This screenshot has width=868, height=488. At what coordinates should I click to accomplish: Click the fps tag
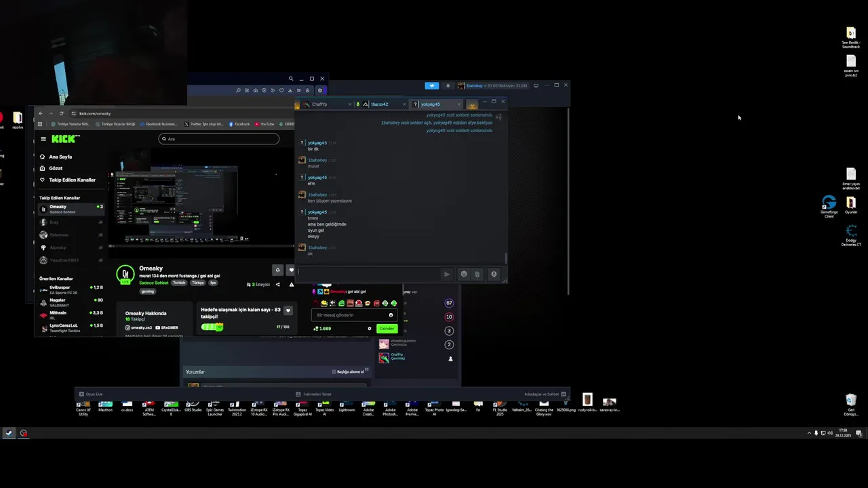click(x=213, y=283)
